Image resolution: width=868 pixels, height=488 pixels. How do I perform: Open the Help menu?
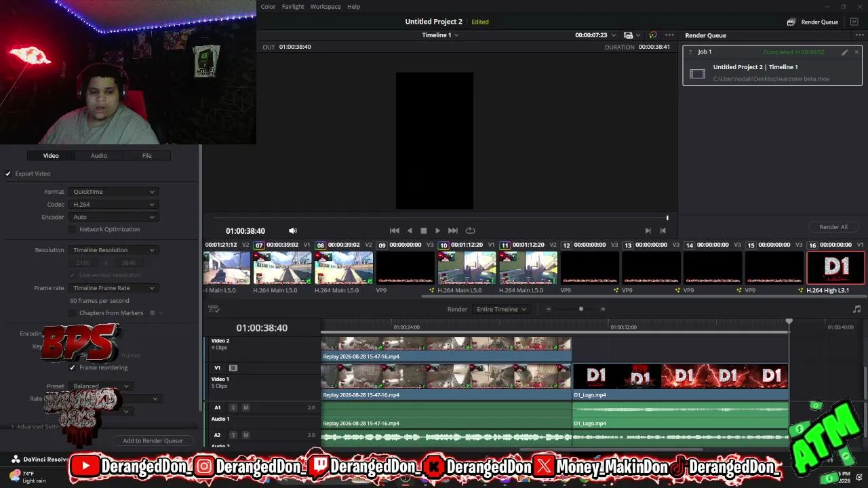354,7
